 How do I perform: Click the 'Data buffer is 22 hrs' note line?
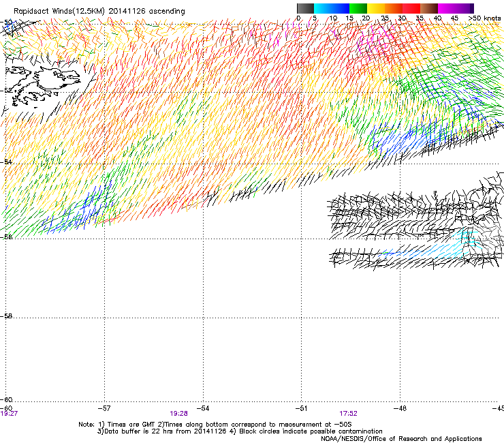coord(240,431)
